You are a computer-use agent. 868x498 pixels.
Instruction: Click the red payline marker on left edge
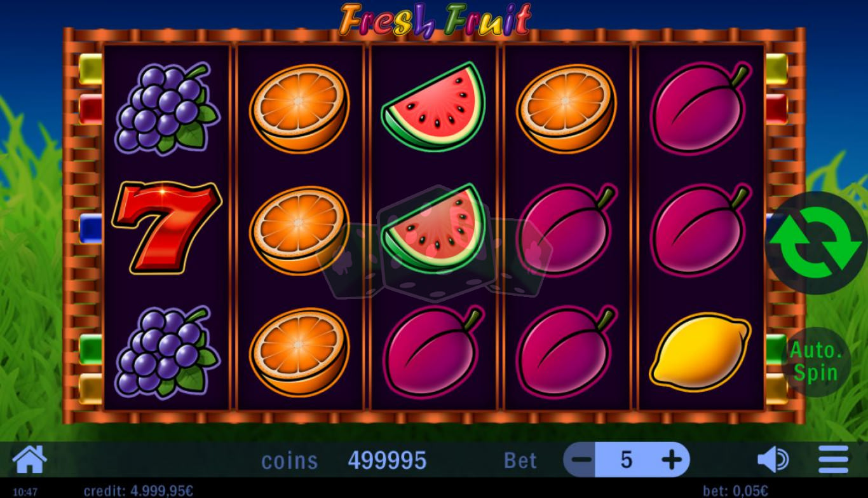(x=90, y=109)
